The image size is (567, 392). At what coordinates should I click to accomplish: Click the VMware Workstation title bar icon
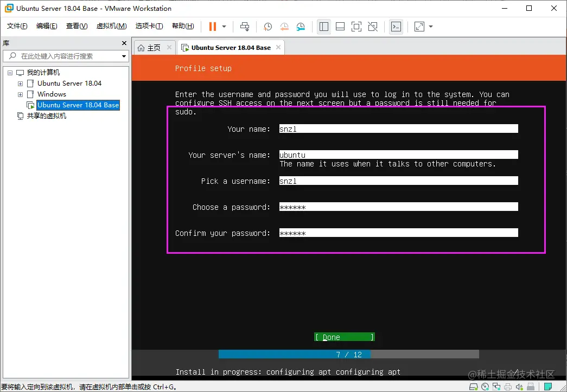tap(9, 8)
